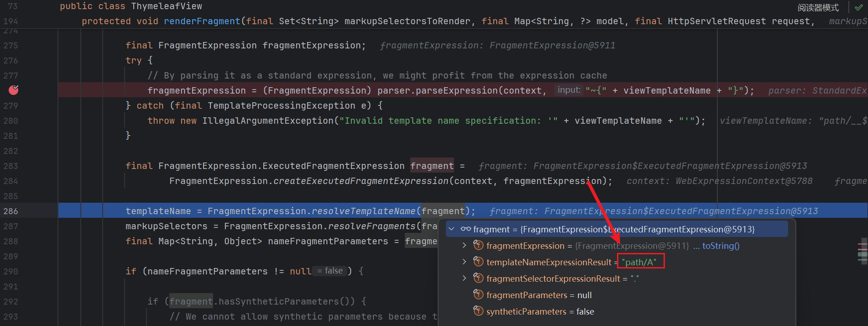Expand the fragmentSelectorExpressionResult node
This screenshot has height=326, width=868.
[x=464, y=279]
